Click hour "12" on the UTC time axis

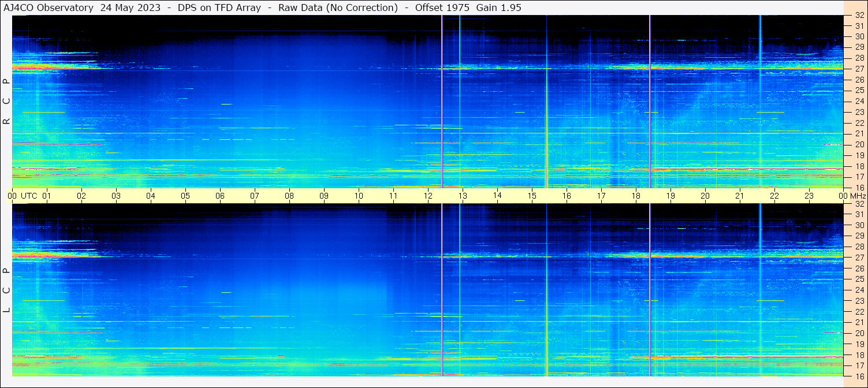(428, 196)
